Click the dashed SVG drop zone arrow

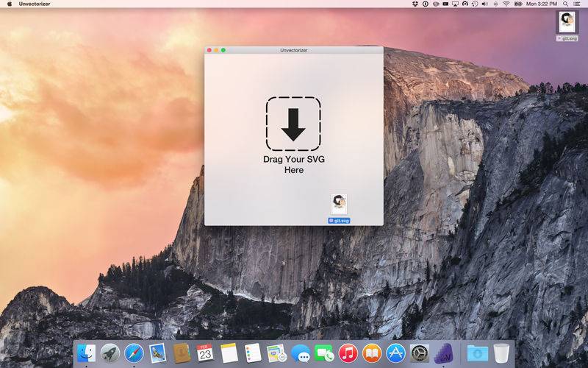(x=293, y=124)
